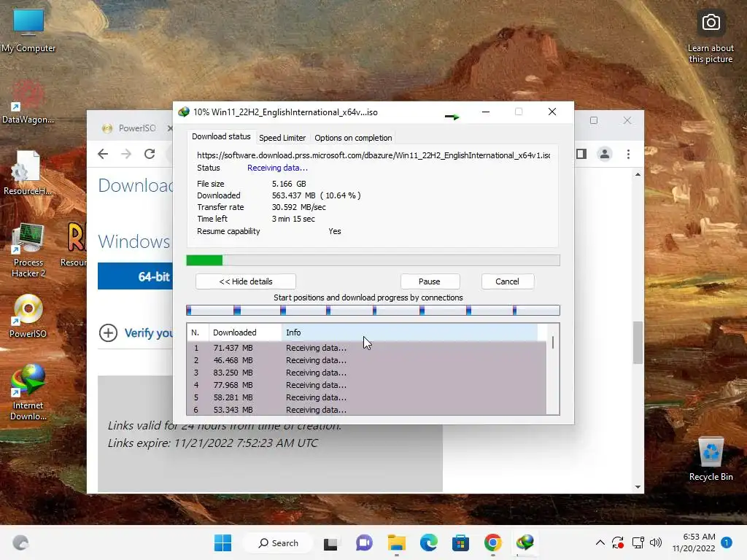Click Chrome scrollbar up arrow
747x560 pixels.
(x=638, y=175)
